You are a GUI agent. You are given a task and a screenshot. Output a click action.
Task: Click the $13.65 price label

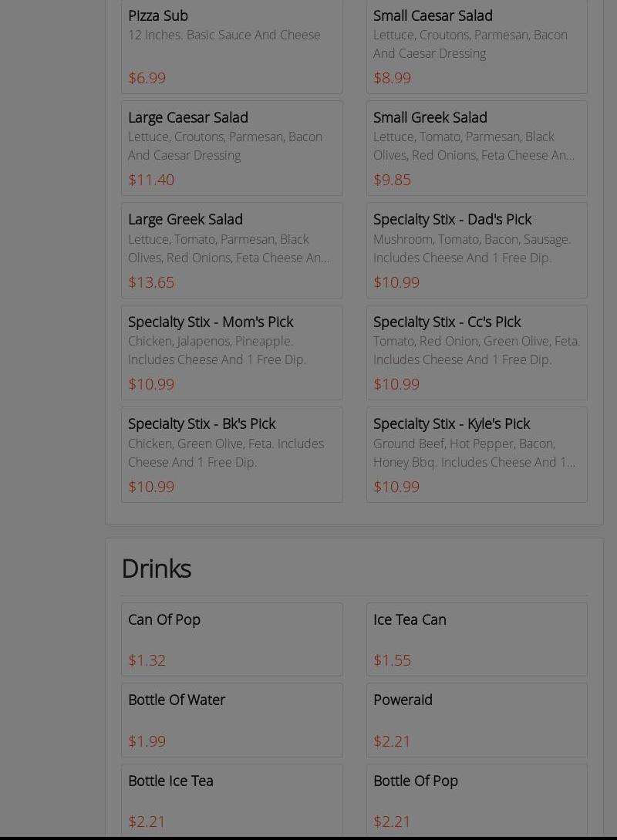tap(151, 282)
